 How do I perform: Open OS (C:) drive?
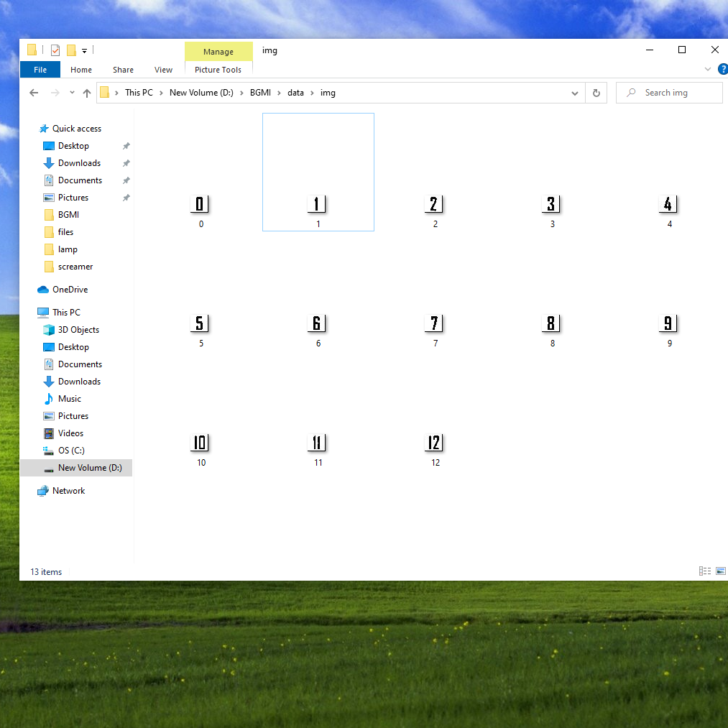pyautogui.click(x=71, y=451)
